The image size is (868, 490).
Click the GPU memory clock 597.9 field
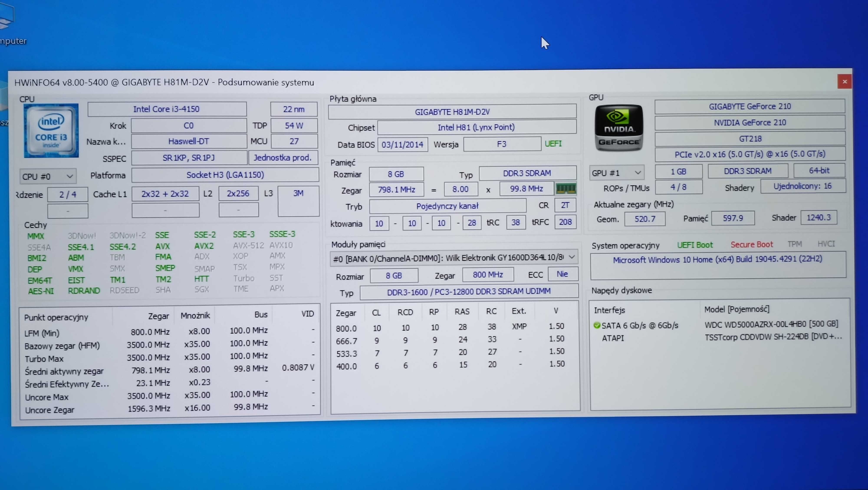coord(733,218)
